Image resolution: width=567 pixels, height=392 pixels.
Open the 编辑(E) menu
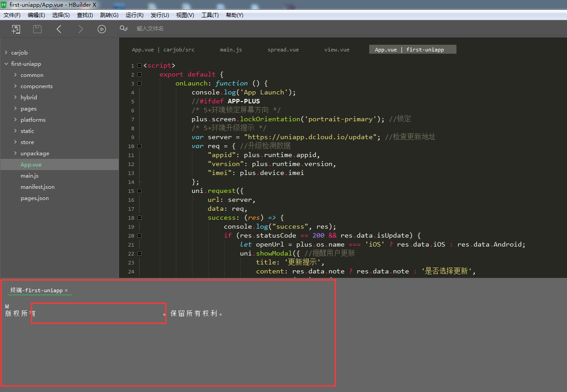click(x=36, y=15)
